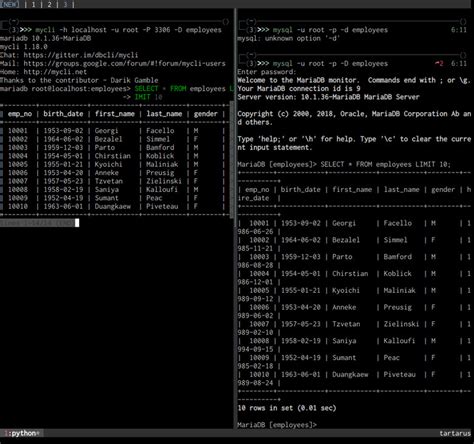Image resolution: width=474 pixels, height=444 pixels.
Task: Click the birth_date header in mycli pane
Action: (63, 114)
